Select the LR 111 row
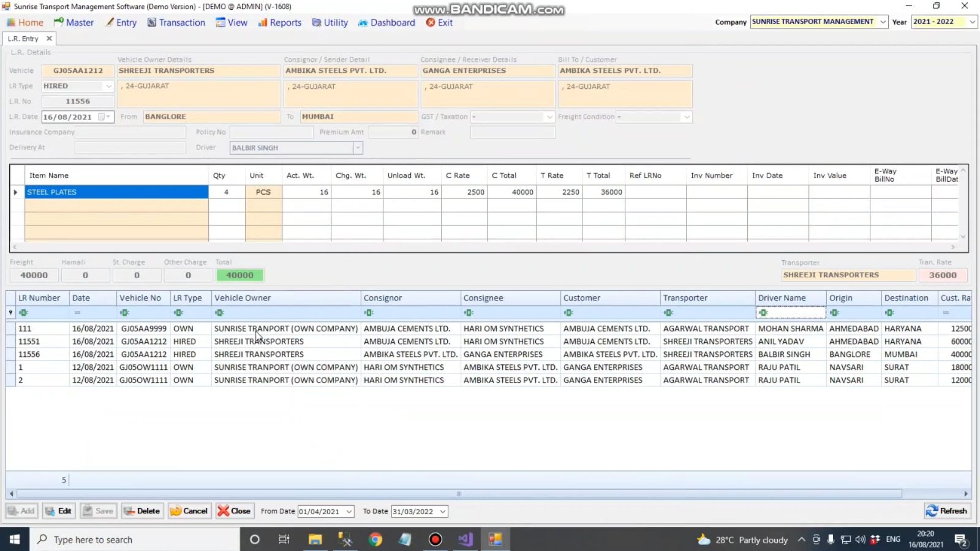Image resolution: width=980 pixels, height=551 pixels. point(489,329)
